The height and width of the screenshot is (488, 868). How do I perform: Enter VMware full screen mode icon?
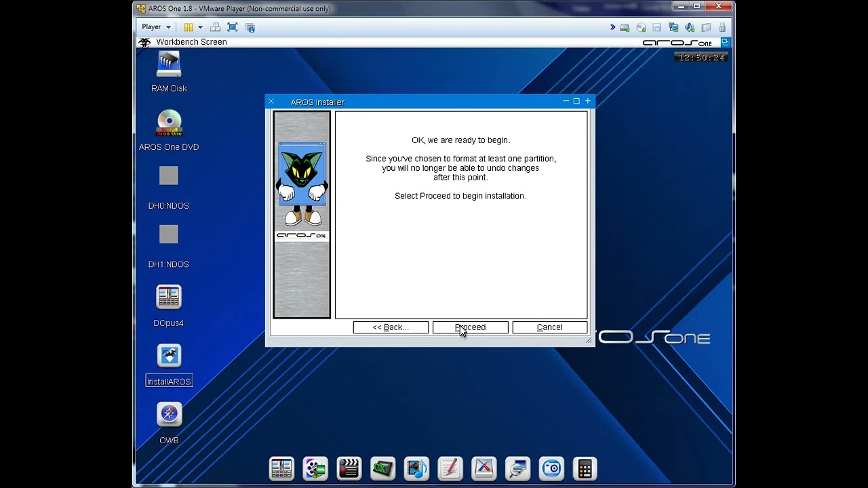coord(233,27)
